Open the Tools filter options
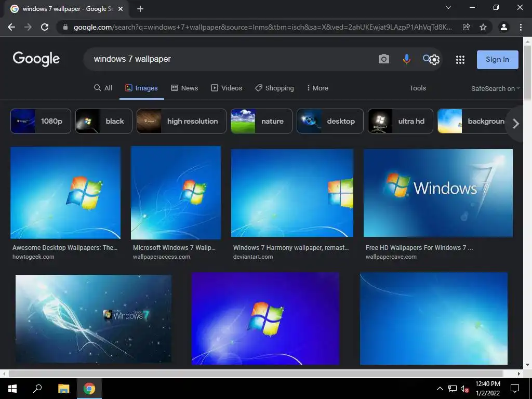The height and width of the screenshot is (399, 532). (x=418, y=88)
